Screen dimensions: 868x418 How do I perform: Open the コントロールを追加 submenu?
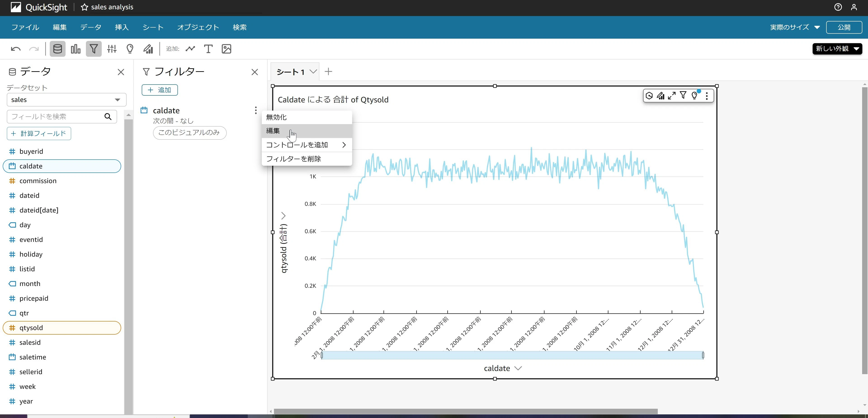coord(307,145)
